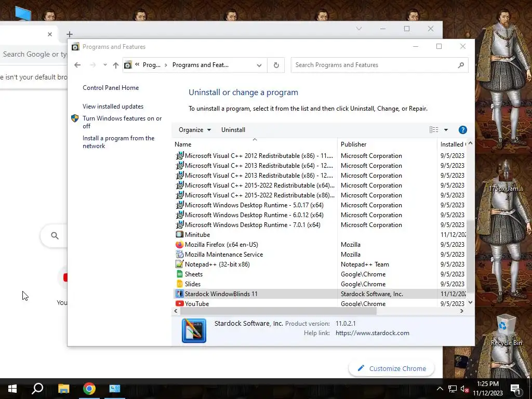Click Install a program from the network

[x=118, y=142]
